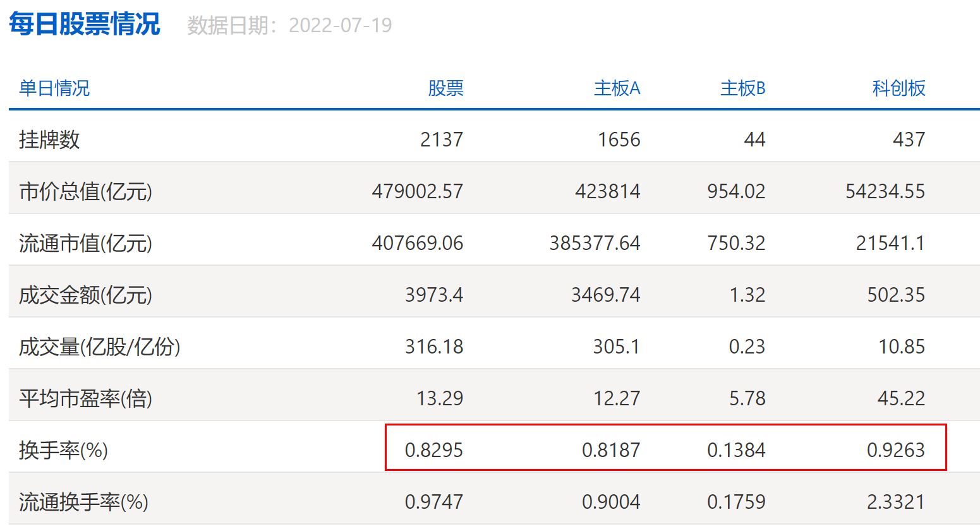Select the 流通市值(亿元) row label
980x529 pixels.
[x=86, y=243]
